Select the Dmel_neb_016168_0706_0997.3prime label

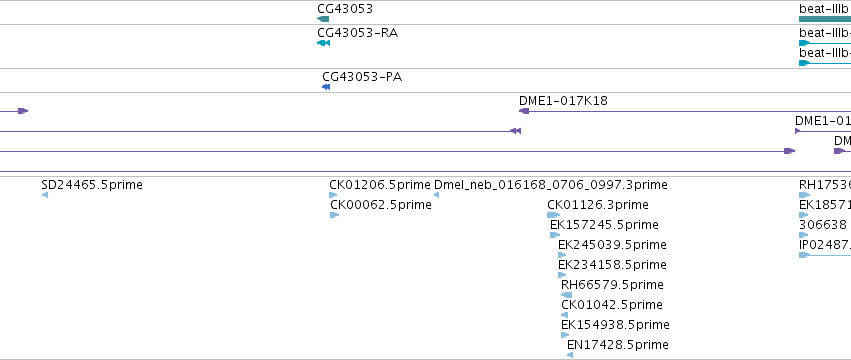point(551,185)
